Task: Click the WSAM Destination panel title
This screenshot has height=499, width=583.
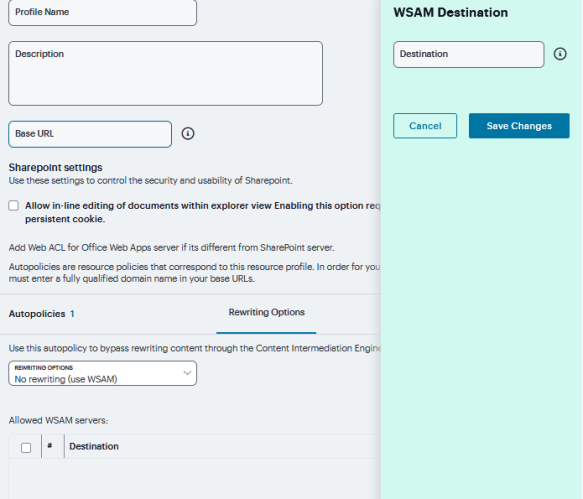Action: click(x=451, y=13)
